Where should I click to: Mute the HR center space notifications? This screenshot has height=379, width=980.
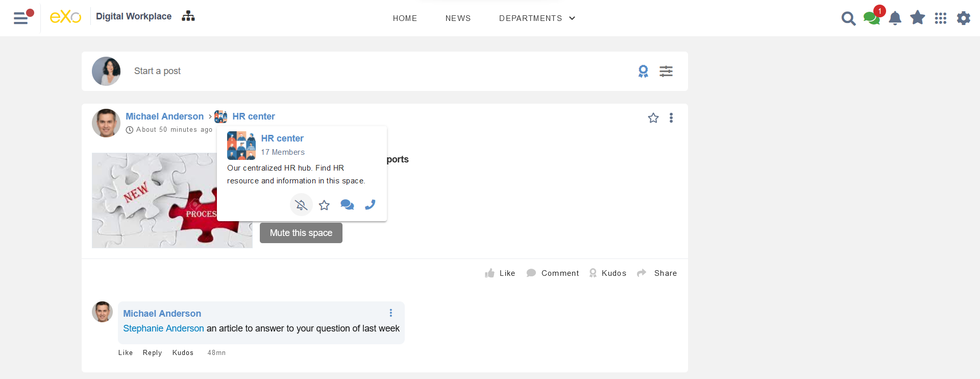[x=301, y=205]
